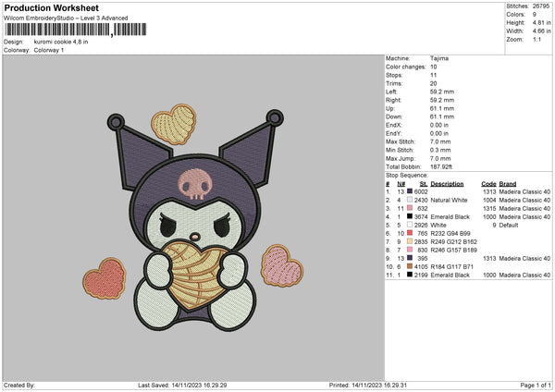Click stitch count 6002 in row 1
This screenshot has width=555, height=392.
(x=421, y=191)
